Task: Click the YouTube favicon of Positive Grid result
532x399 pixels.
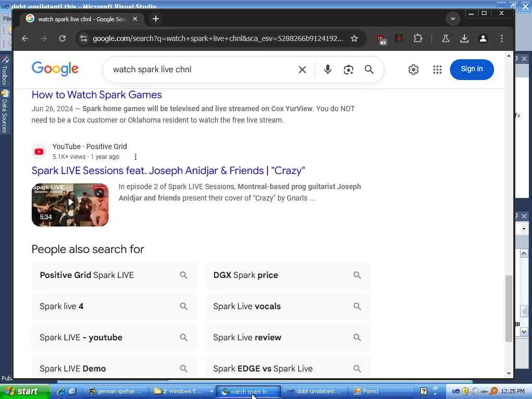Action: pyautogui.click(x=39, y=152)
